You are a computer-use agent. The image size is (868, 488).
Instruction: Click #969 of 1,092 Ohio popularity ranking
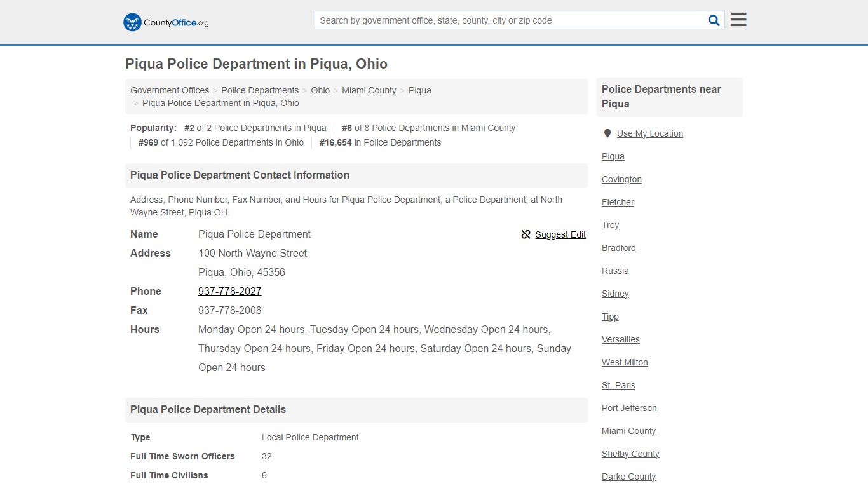[x=221, y=142]
